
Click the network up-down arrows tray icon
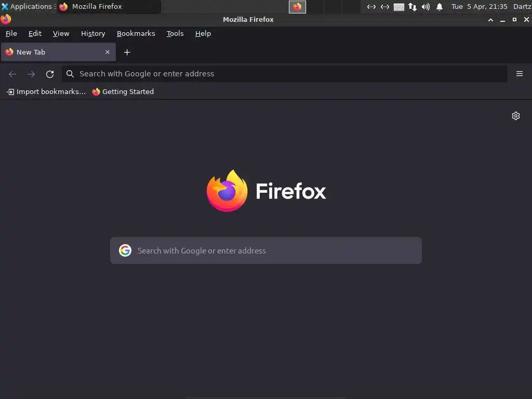(x=412, y=7)
